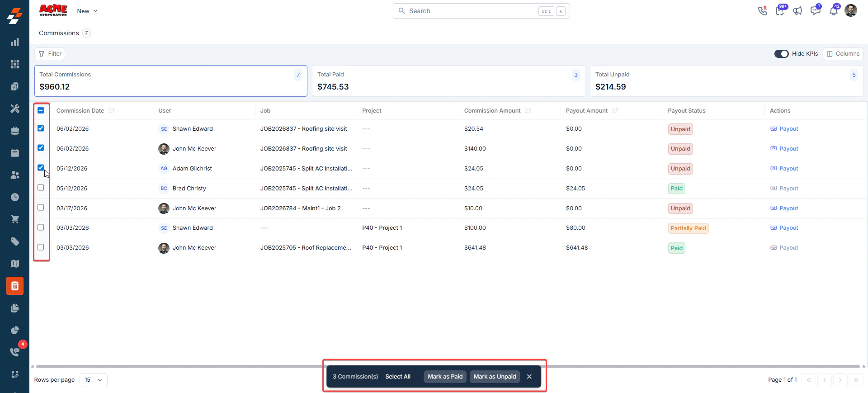The width and height of the screenshot is (868, 393).
Task: Click JOB2025705 - Roof Replacement job cell
Action: [x=306, y=248]
